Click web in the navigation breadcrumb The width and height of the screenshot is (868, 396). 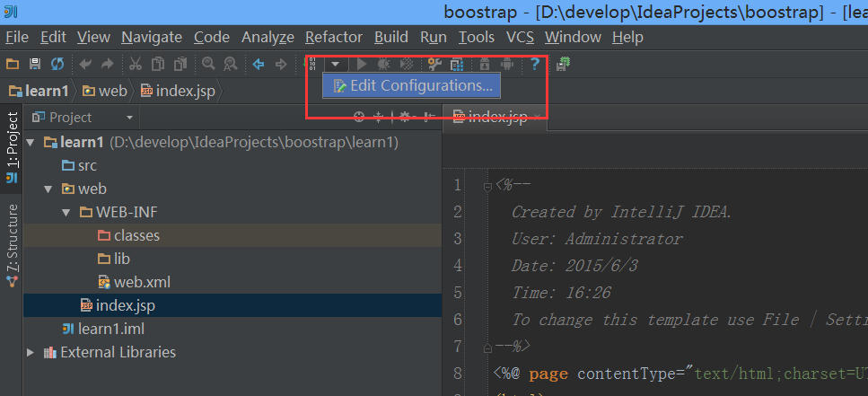click(x=105, y=91)
